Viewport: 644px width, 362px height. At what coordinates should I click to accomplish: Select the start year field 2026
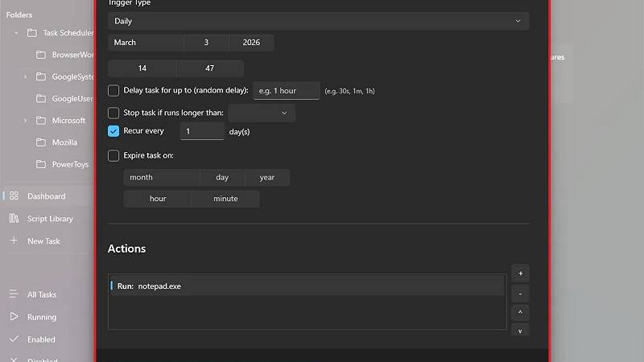tap(251, 43)
